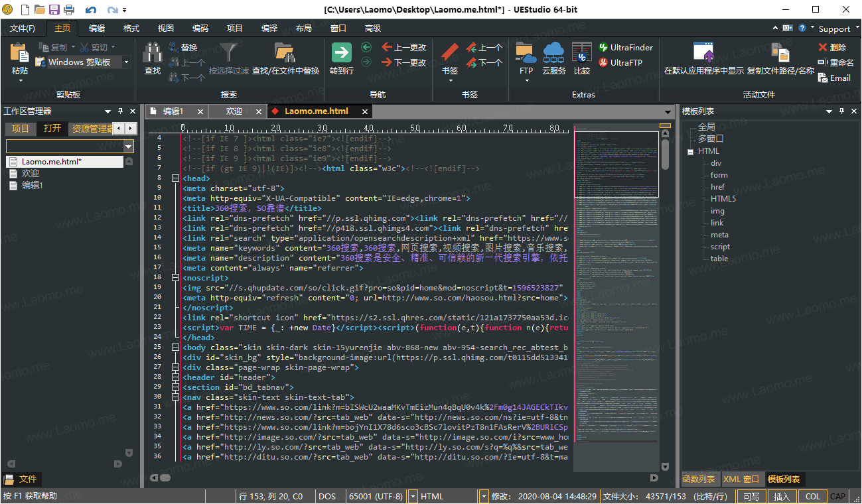The width and height of the screenshot is (862, 504).
Task: Click the New file icon in quick access toolbar
Action: pyautogui.click(x=25, y=9)
